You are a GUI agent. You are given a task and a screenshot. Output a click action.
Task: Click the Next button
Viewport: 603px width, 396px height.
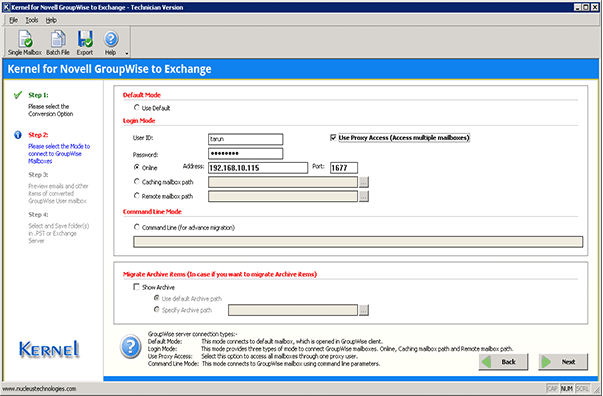pyautogui.click(x=563, y=362)
